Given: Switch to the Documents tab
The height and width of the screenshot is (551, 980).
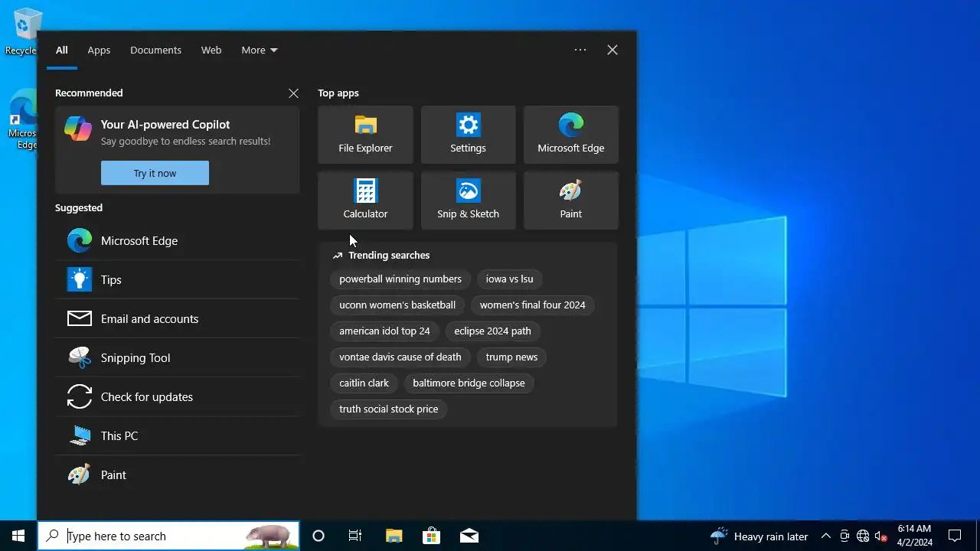Looking at the screenshot, I should pyautogui.click(x=155, y=50).
